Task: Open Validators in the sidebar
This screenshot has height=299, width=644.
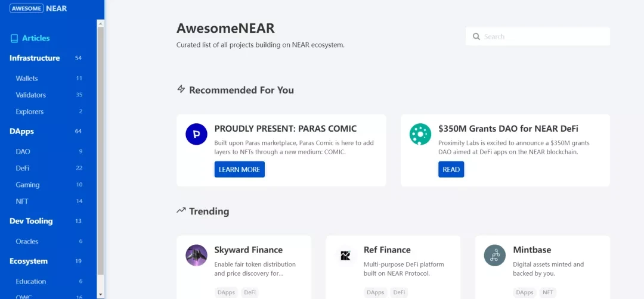Action: tap(31, 95)
